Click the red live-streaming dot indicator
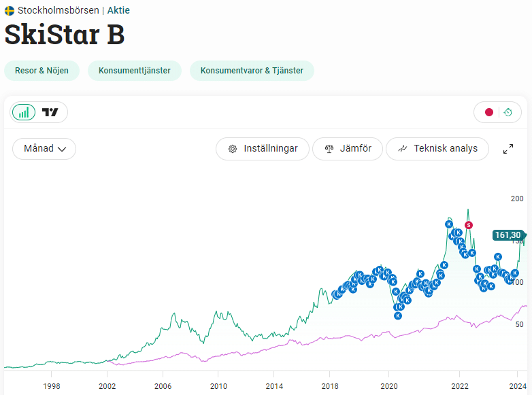This screenshot has height=395, width=532. pos(489,112)
